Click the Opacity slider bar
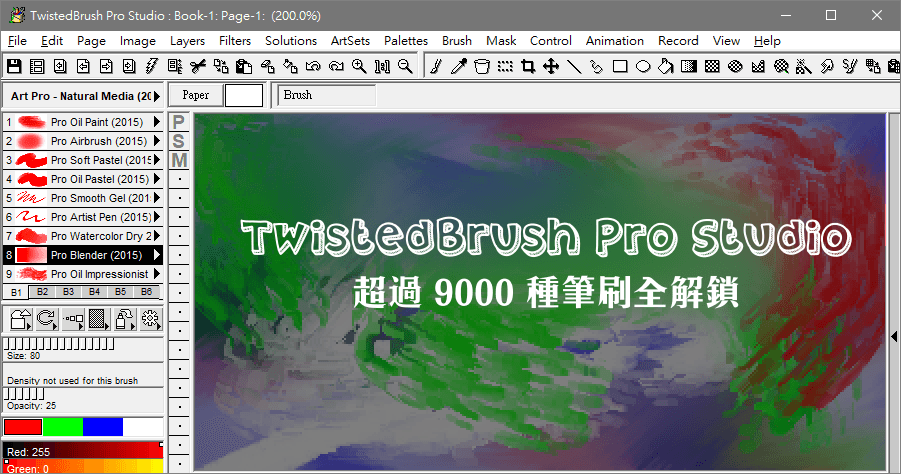Viewport: 901px width, 474px height. pos(24,394)
